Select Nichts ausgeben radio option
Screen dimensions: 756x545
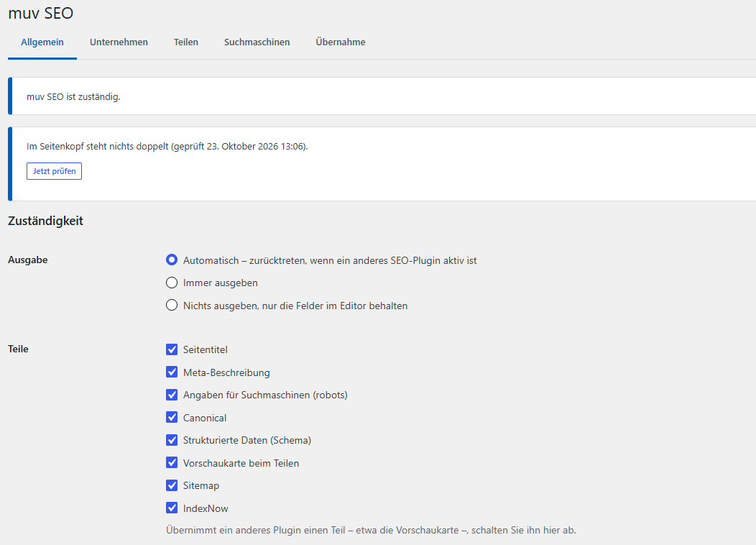pyautogui.click(x=172, y=306)
